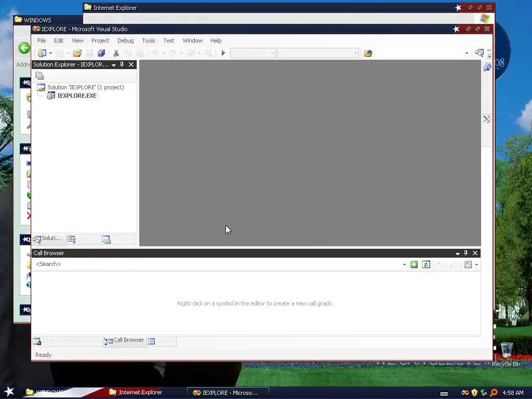This screenshot has width=532, height=399.
Task: Click the Call Browser settings list icon
Action: [468, 264]
